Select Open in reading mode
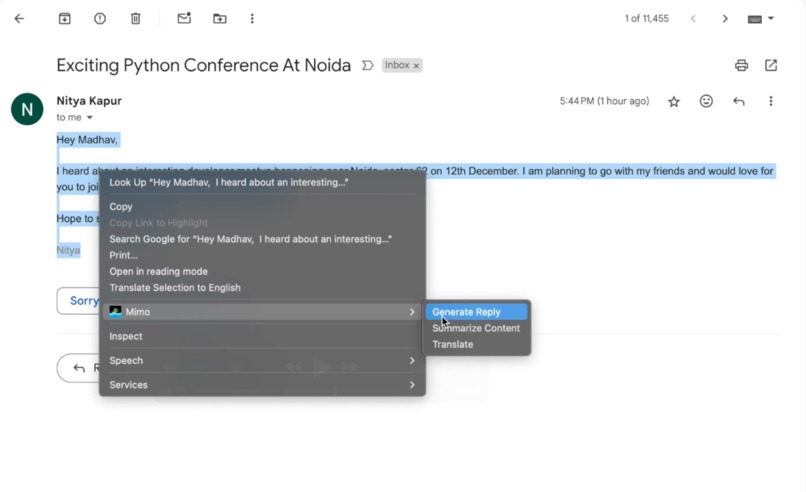Viewport: 806px width, 492px height. click(262, 271)
